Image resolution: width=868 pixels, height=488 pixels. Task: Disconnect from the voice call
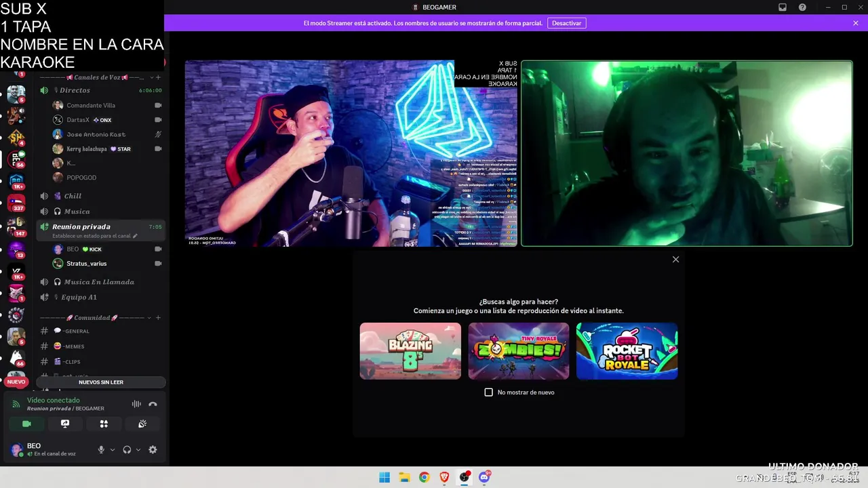[153, 404]
